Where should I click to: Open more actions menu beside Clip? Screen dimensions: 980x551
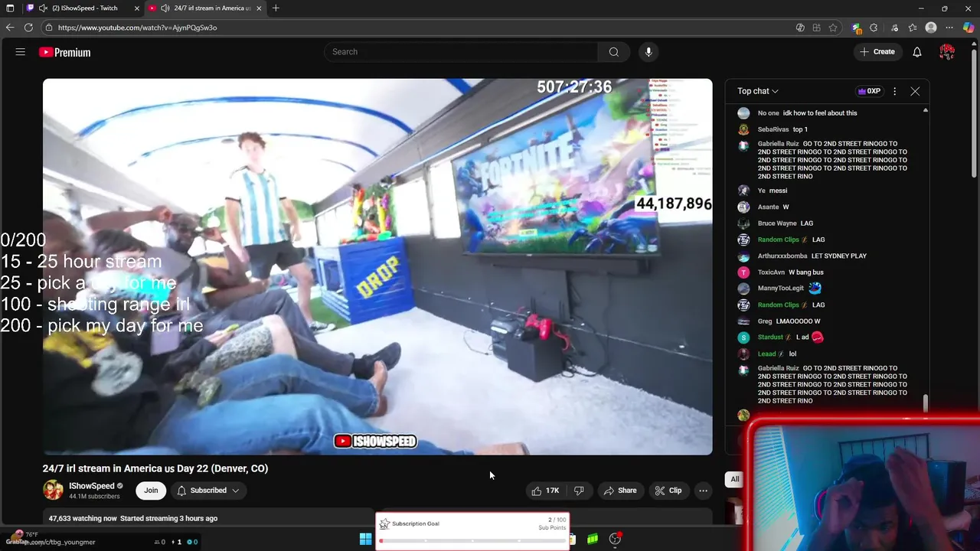[x=703, y=491]
